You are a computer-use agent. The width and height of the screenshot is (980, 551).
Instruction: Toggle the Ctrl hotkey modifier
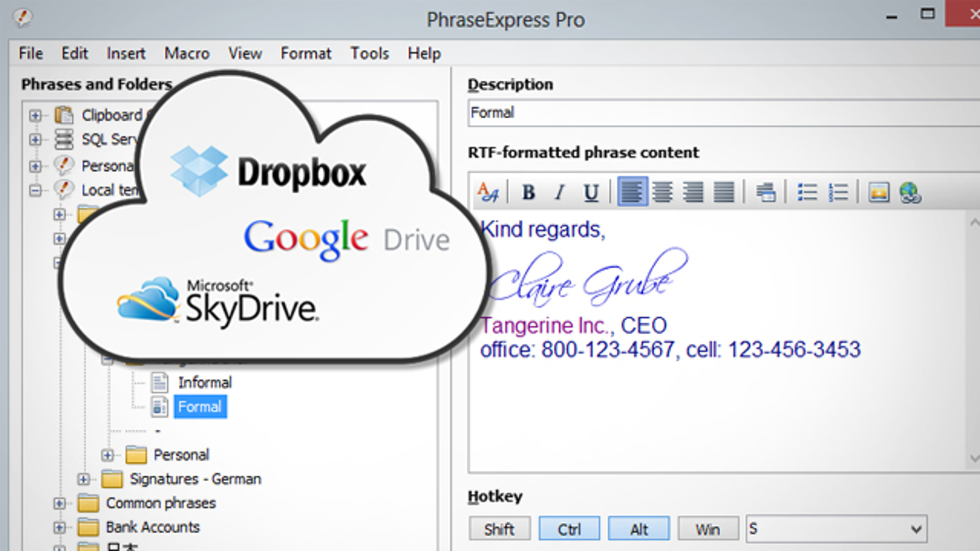pos(569,529)
